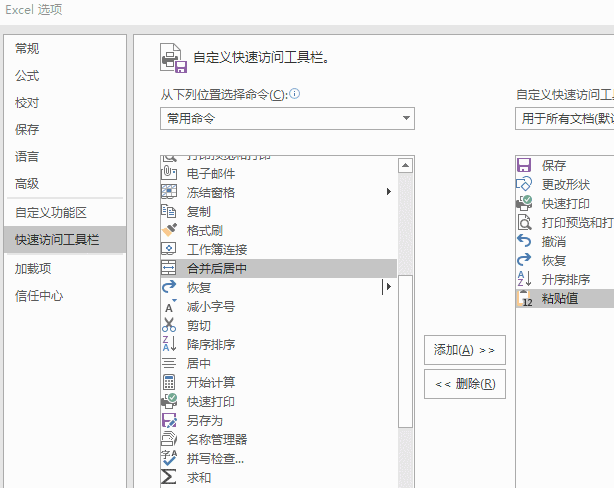Select 粘贴值 text in toolbar list
Image resolution: width=614 pixels, height=488 pixels.
(560, 298)
